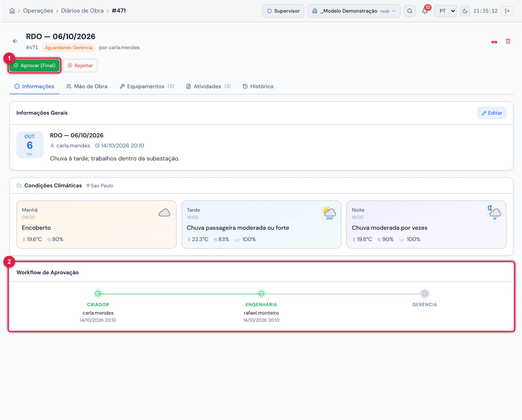Open the PT language dropdown
The image size is (522, 420).
click(x=446, y=11)
